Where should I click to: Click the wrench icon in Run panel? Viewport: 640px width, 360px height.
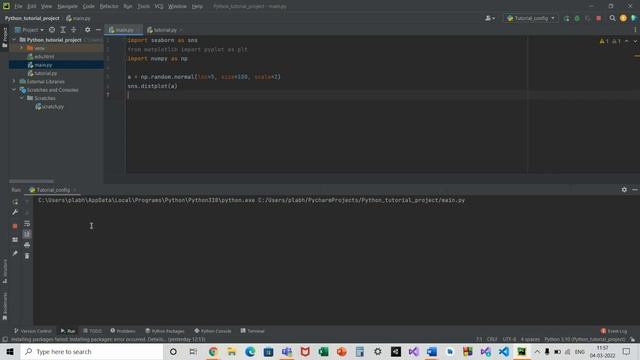pos(15,213)
